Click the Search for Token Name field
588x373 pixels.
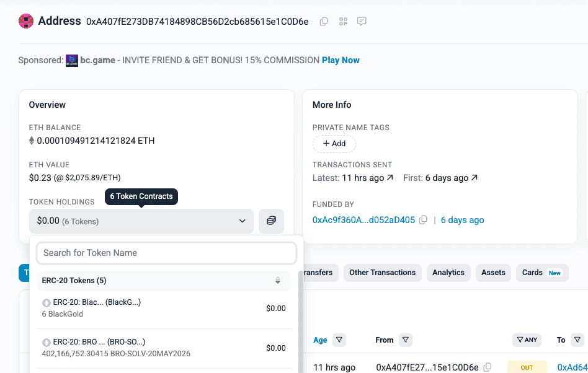(x=166, y=253)
